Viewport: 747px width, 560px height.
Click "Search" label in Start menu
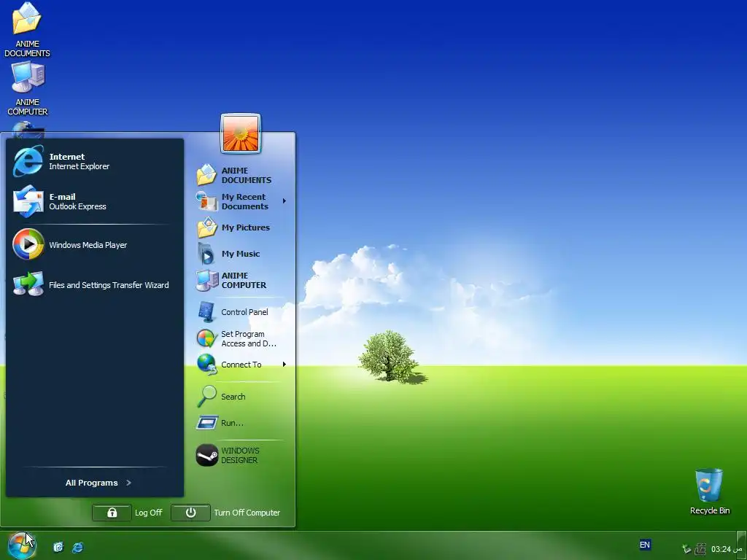(233, 397)
